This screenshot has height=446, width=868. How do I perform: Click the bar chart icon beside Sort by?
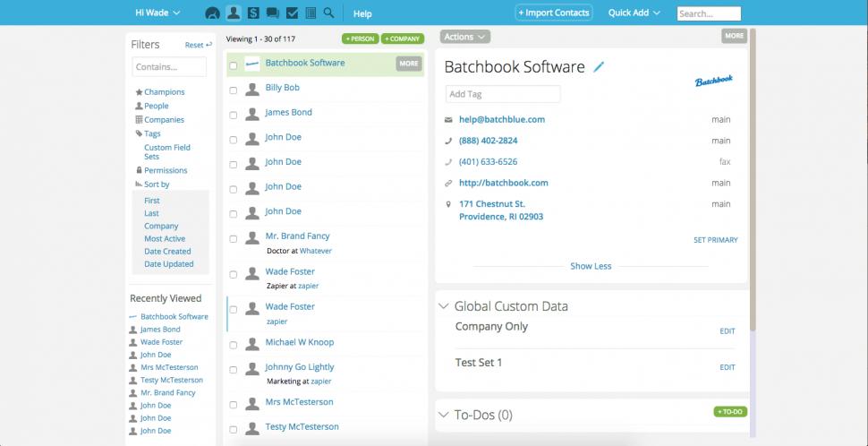(x=139, y=184)
